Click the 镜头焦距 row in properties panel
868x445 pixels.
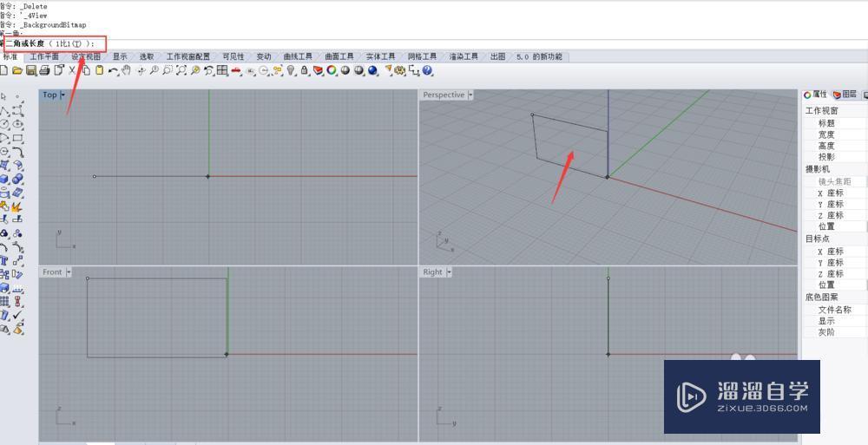pyautogui.click(x=835, y=181)
